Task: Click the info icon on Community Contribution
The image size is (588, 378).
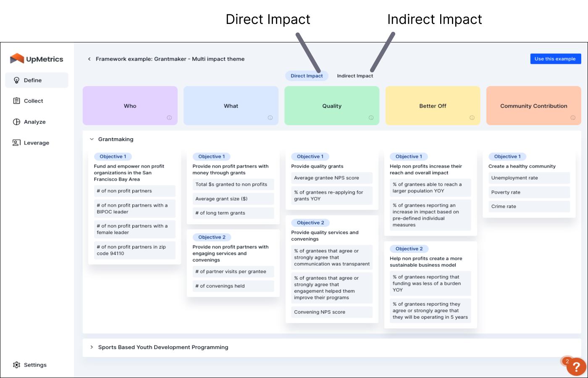Action: click(x=573, y=118)
